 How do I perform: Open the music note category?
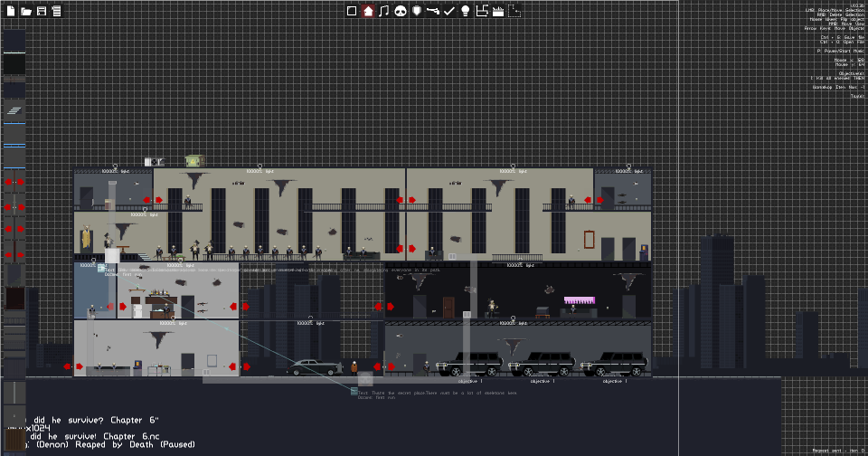[384, 11]
